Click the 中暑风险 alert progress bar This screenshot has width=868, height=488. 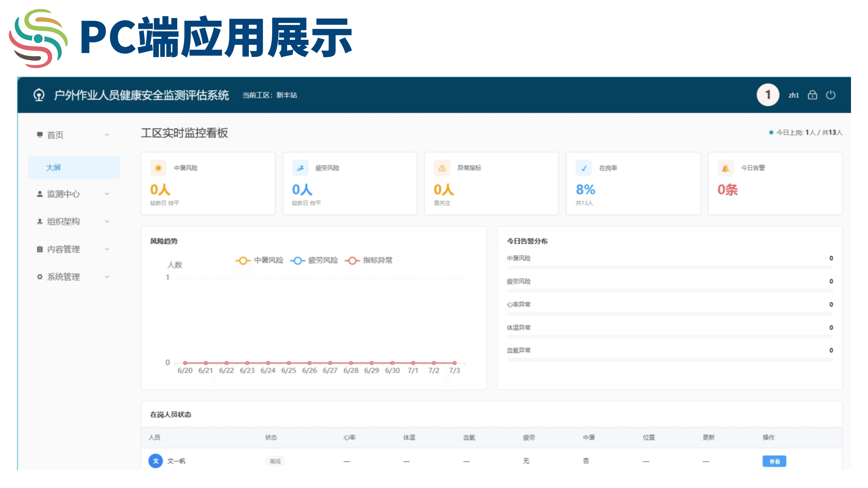[670, 268]
